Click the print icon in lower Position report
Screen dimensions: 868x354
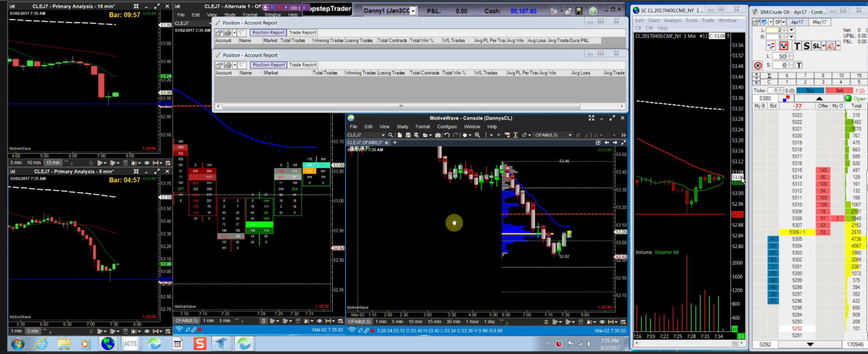click(x=228, y=65)
